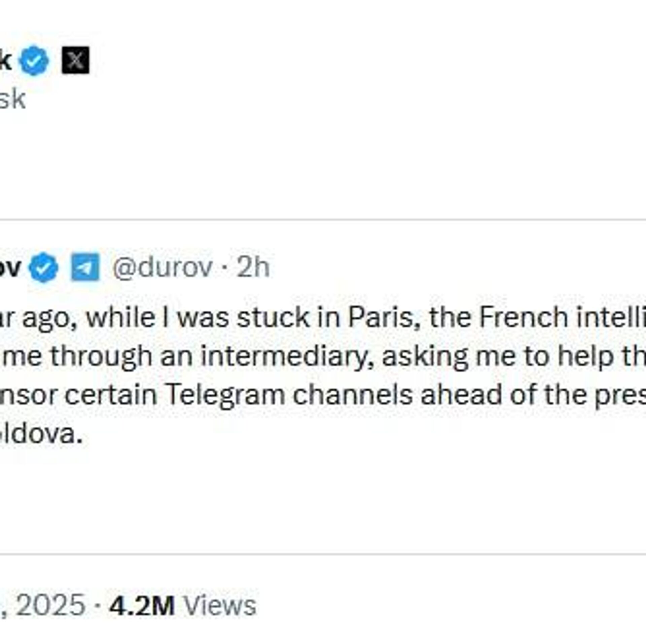
Task: Click the blue verified badge beside the top name
Action: [34, 61]
